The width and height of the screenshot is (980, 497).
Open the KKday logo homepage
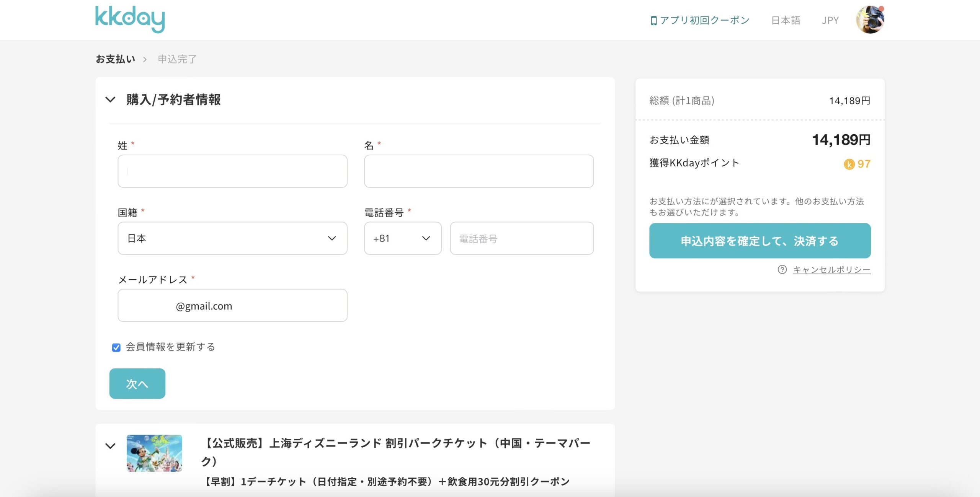click(130, 19)
